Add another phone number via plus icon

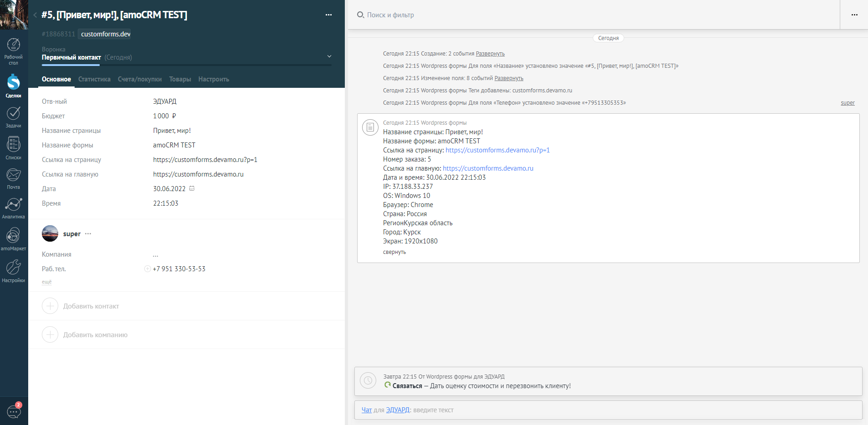pyautogui.click(x=147, y=268)
